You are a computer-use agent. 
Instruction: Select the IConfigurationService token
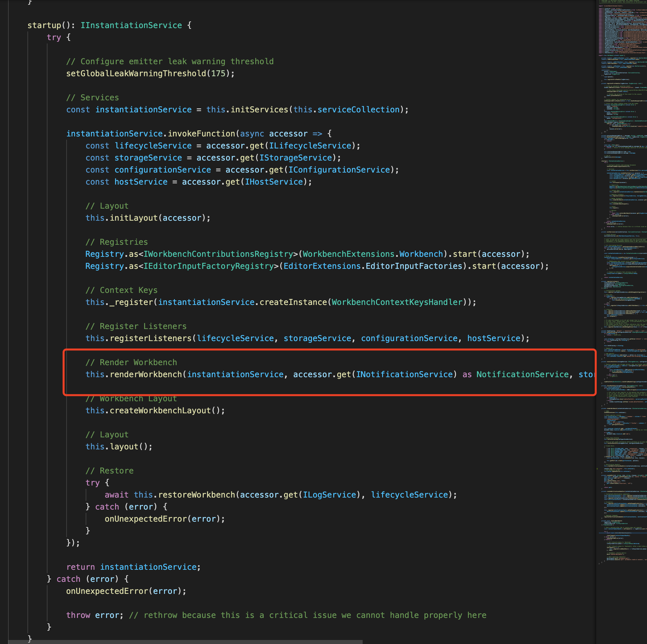[339, 170]
